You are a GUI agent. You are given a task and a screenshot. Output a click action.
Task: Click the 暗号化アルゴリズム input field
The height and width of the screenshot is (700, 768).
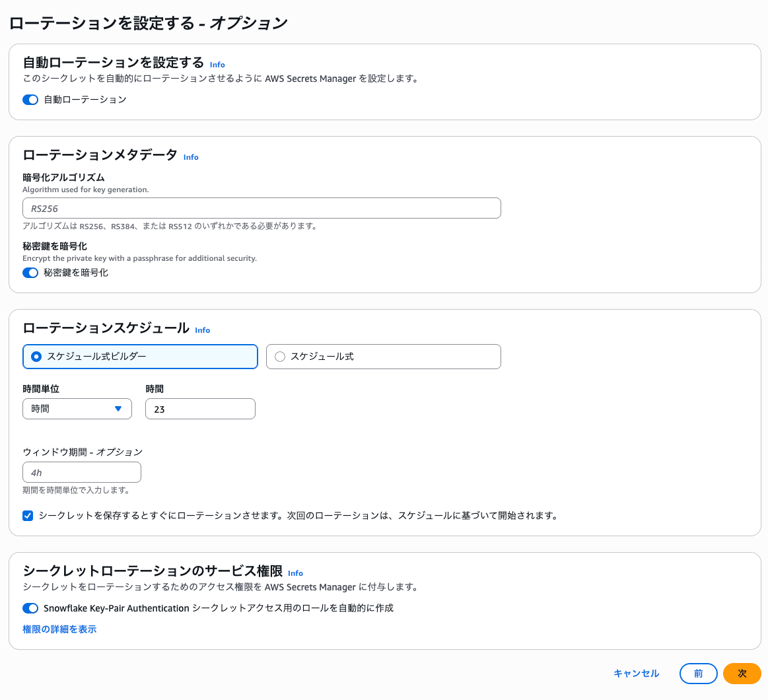click(x=262, y=209)
